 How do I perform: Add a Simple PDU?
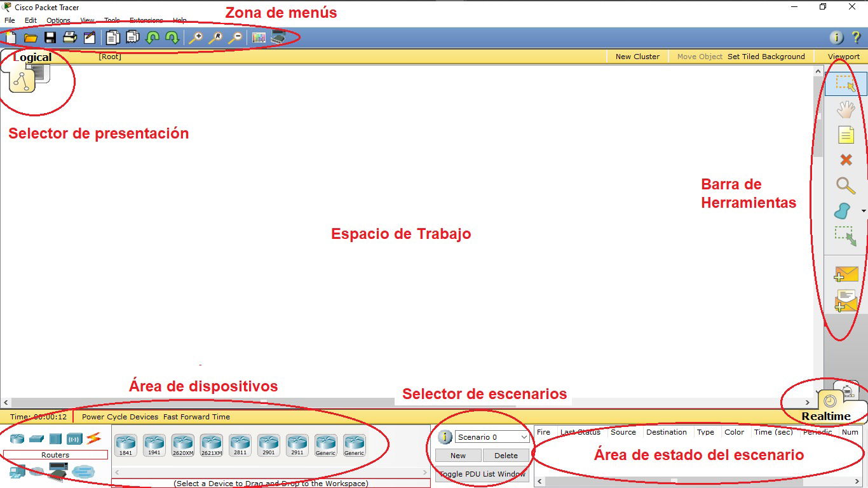pos(845,274)
